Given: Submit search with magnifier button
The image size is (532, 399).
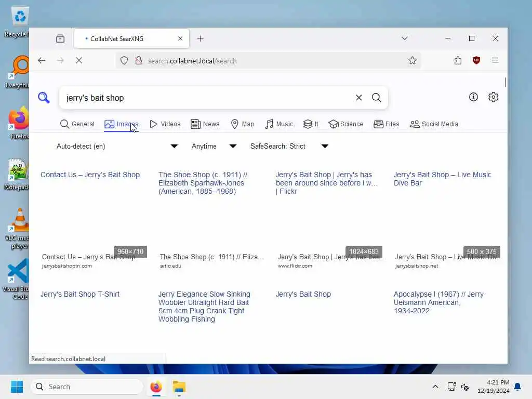Looking at the screenshot, I should click(376, 98).
